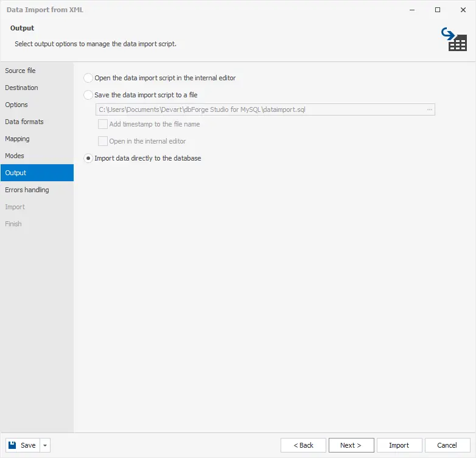Open the Save button dropdown arrow
476x458 pixels.
tap(45, 445)
